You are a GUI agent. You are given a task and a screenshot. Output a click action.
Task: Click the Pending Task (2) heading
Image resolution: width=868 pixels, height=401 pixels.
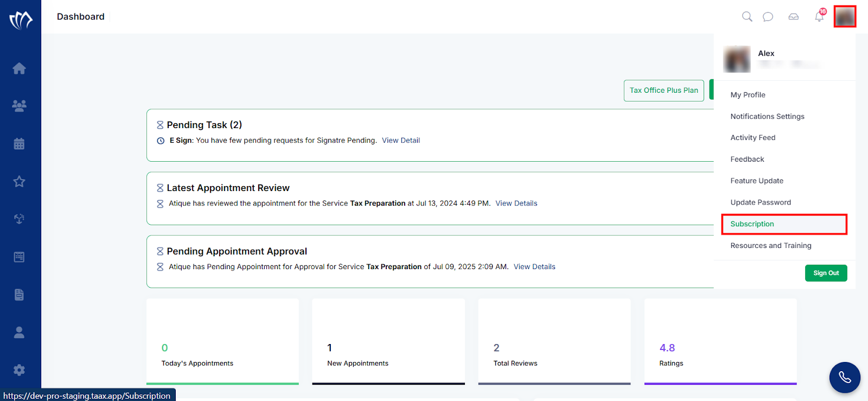(x=204, y=125)
